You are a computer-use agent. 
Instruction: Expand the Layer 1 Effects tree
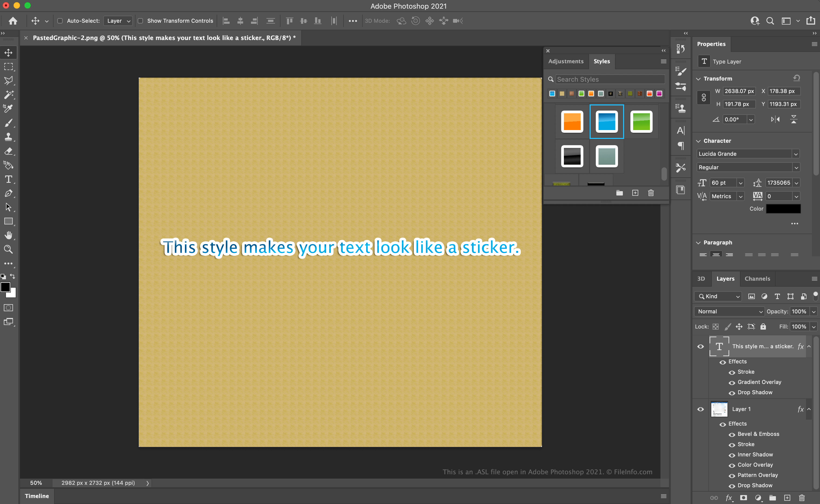click(809, 409)
